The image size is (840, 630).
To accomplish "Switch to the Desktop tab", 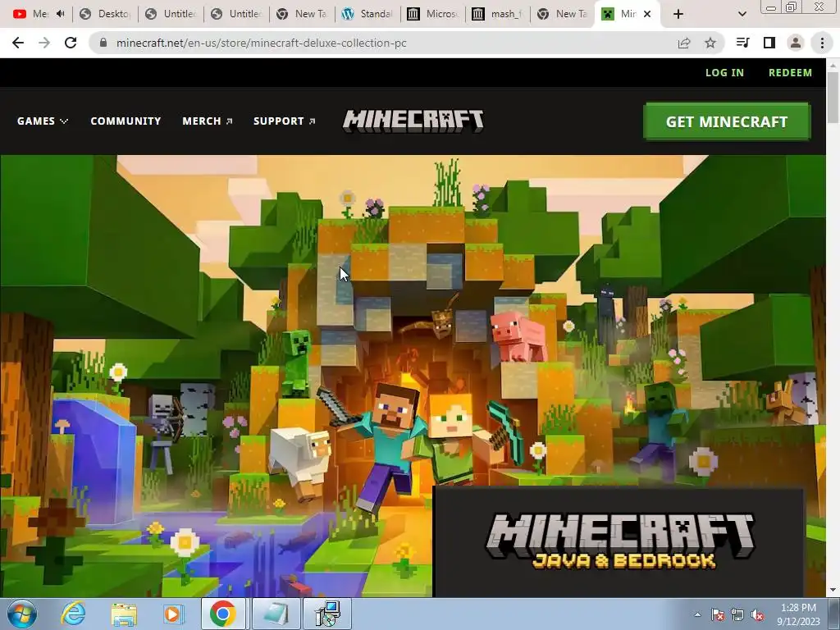I will pos(105,14).
